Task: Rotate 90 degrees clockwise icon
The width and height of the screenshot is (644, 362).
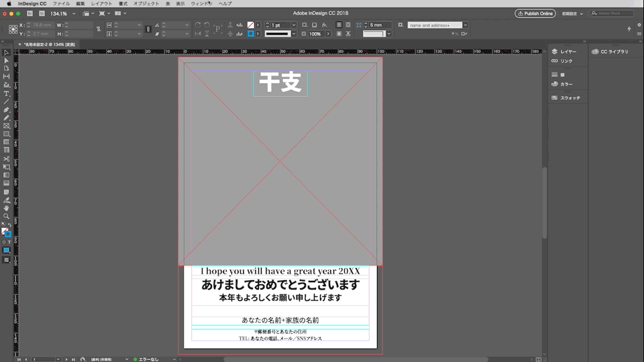Action: pyautogui.click(x=197, y=25)
